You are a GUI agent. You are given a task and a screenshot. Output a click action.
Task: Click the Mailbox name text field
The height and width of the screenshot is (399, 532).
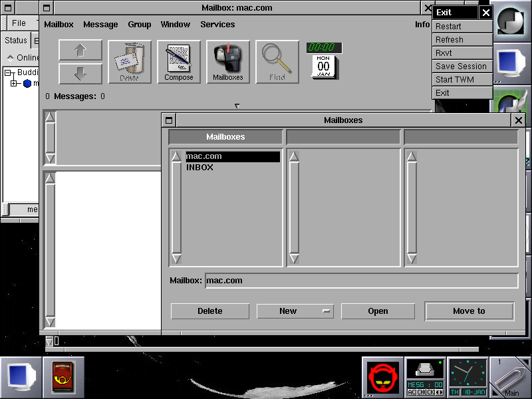[x=361, y=281]
